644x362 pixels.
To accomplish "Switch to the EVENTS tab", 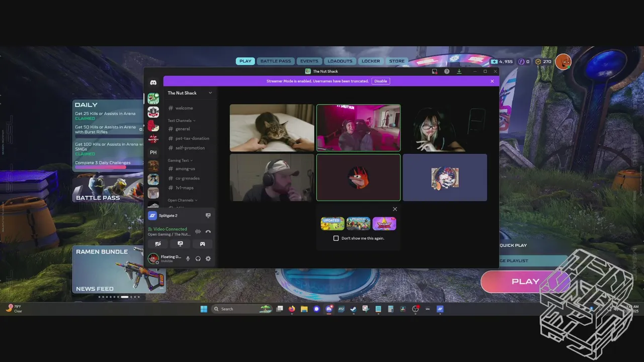I will click(309, 61).
